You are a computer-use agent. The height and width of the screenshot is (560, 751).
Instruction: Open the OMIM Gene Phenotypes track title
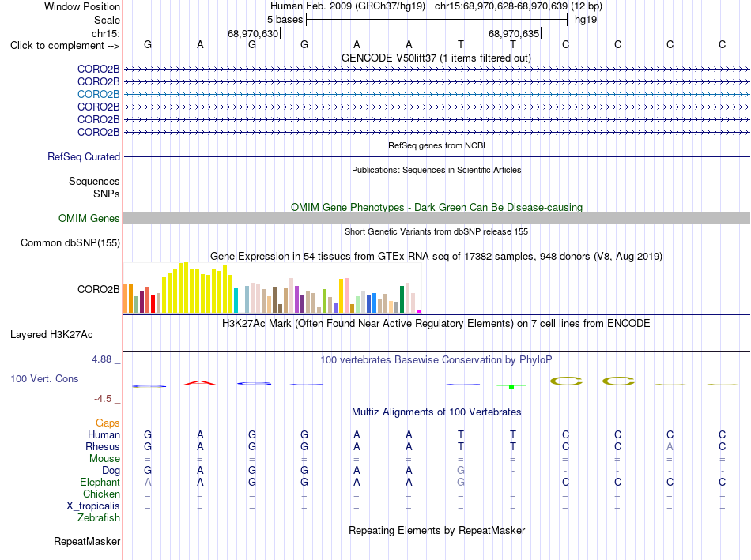[x=436, y=207]
